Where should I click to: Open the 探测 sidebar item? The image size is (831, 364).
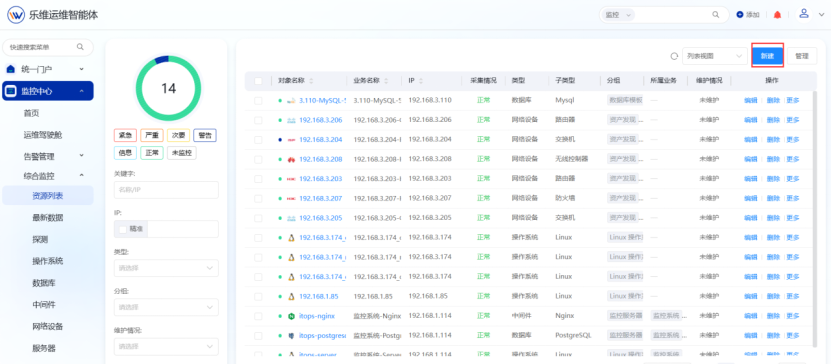click(x=40, y=239)
